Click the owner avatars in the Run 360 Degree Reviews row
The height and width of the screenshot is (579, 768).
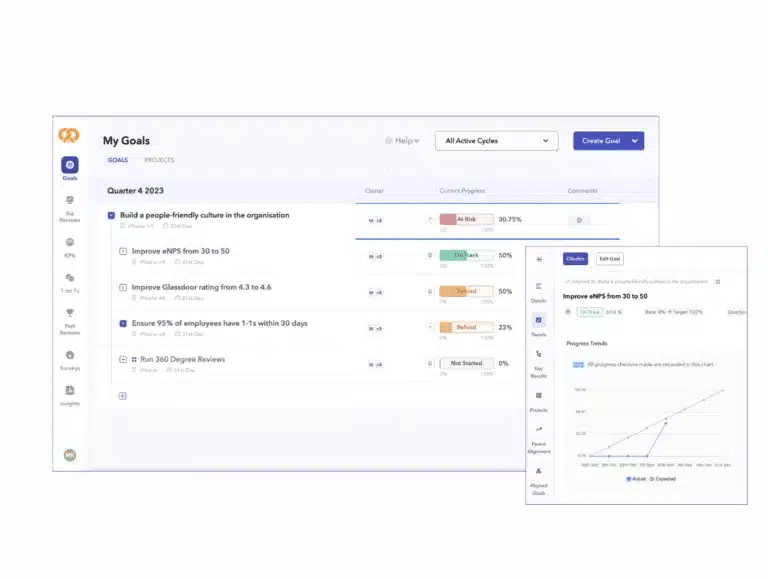click(x=375, y=365)
